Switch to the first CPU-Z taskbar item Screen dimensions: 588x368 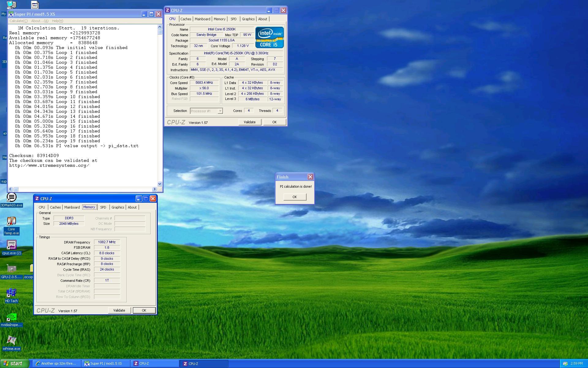point(155,363)
